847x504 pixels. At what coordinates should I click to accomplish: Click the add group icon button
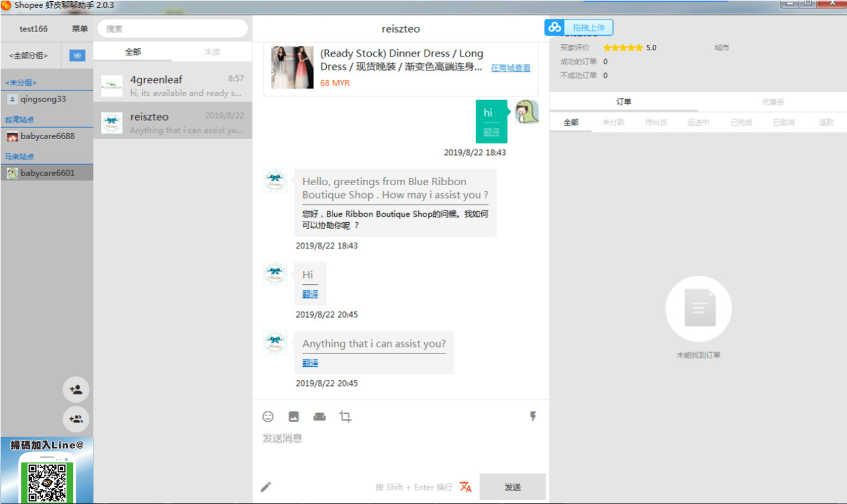[x=76, y=419]
